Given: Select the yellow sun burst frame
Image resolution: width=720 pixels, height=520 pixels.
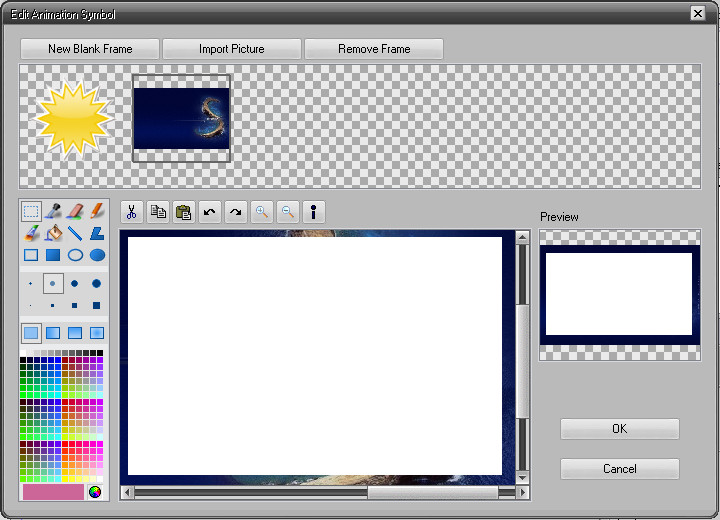Looking at the screenshot, I should [x=73, y=119].
